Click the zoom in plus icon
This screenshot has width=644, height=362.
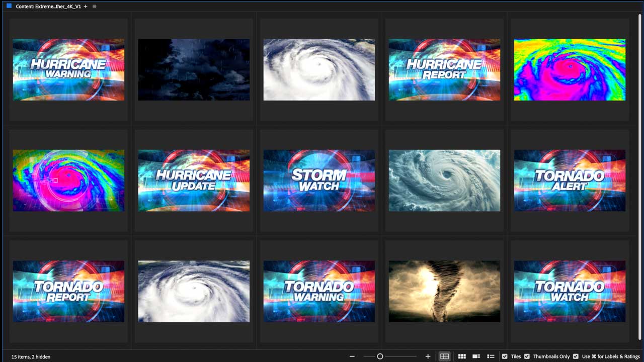428,356
